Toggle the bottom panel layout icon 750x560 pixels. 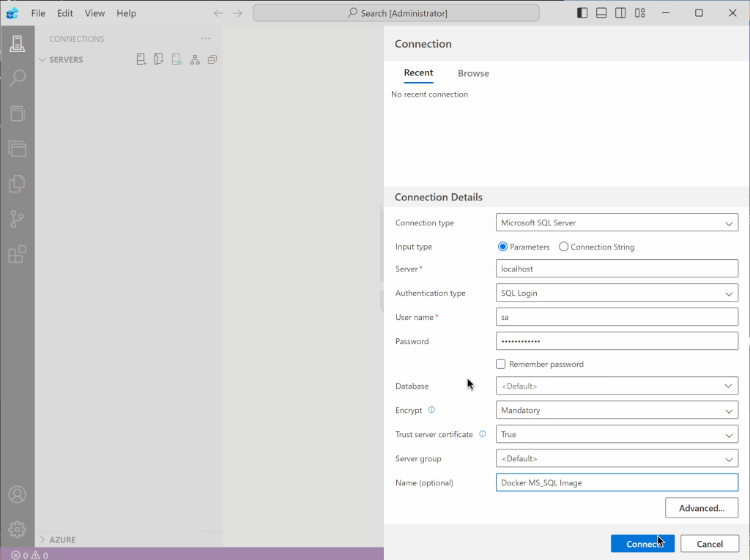601,13
